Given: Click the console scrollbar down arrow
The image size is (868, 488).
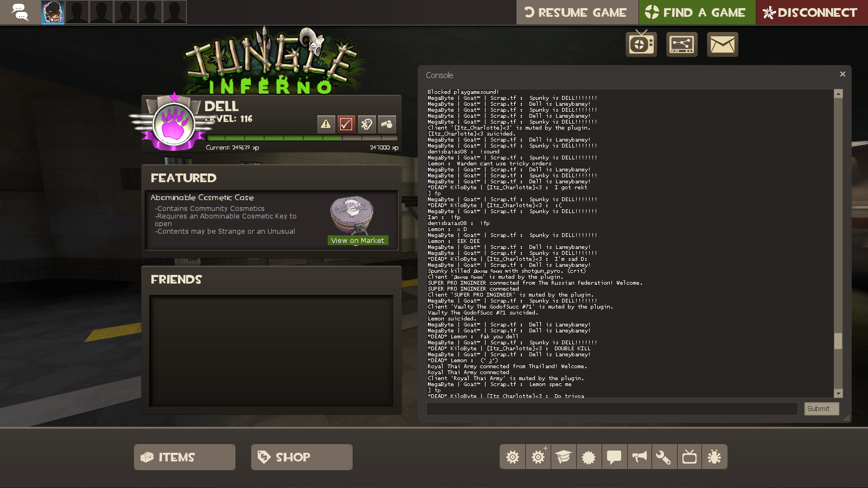Looking at the screenshot, I should [x=838, y=394].
